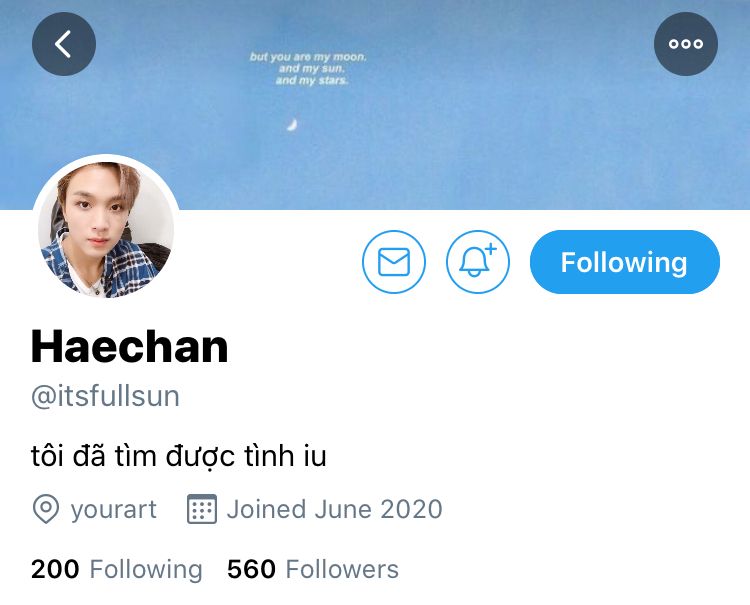Tap the number 560 follower count
The height and width of the screenshot is (605, 750).
coord(251,569)
